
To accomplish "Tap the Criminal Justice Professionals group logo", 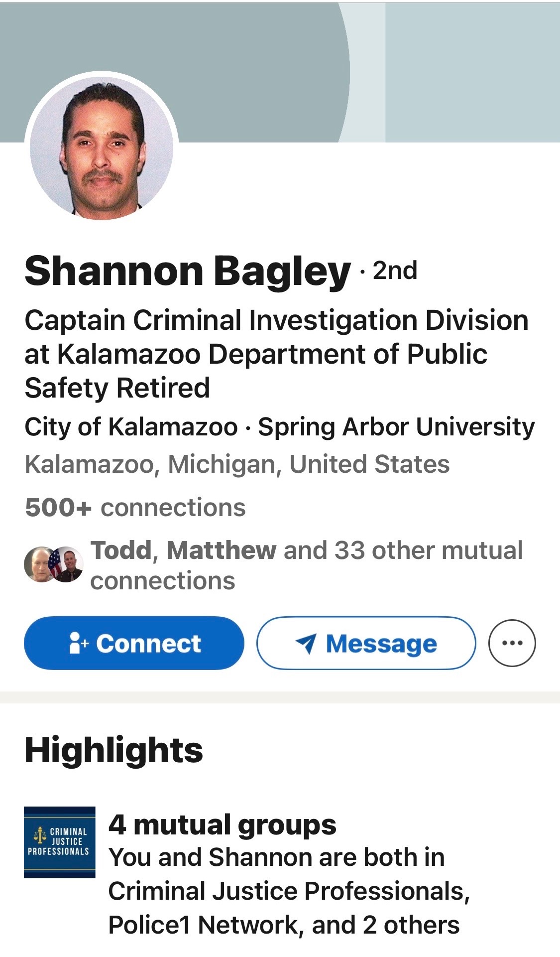I will pos(59,842).
